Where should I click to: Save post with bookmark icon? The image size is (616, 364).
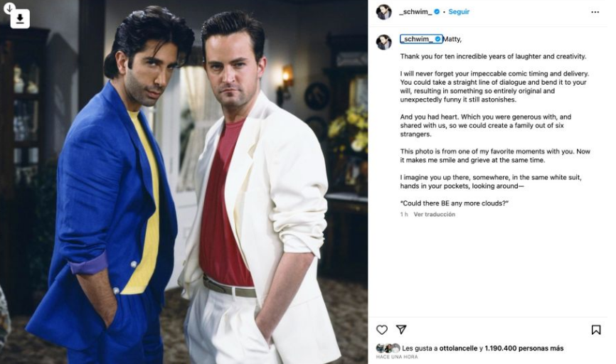(596, 329)
